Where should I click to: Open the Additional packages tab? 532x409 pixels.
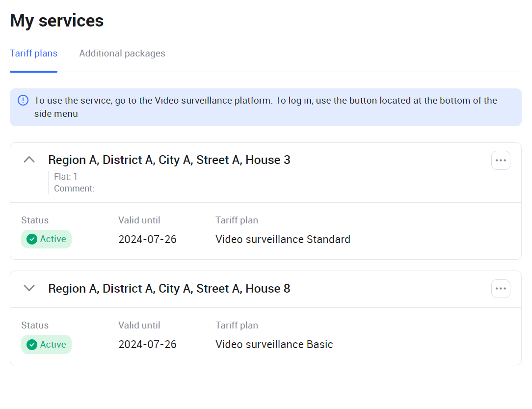pos(122,54)
